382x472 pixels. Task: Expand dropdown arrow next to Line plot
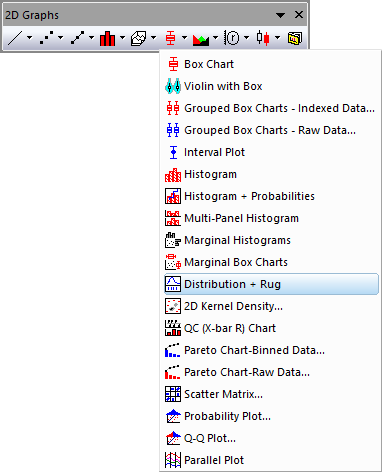pyautogui.click(x=30, y=38)
